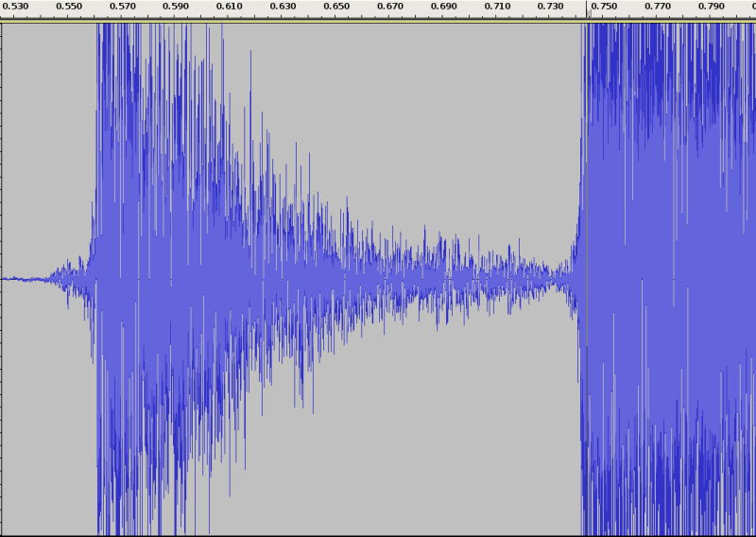Jump to the 0.710 ruler mark
This screenshot has height=537, width=756.
pos(498,8)
